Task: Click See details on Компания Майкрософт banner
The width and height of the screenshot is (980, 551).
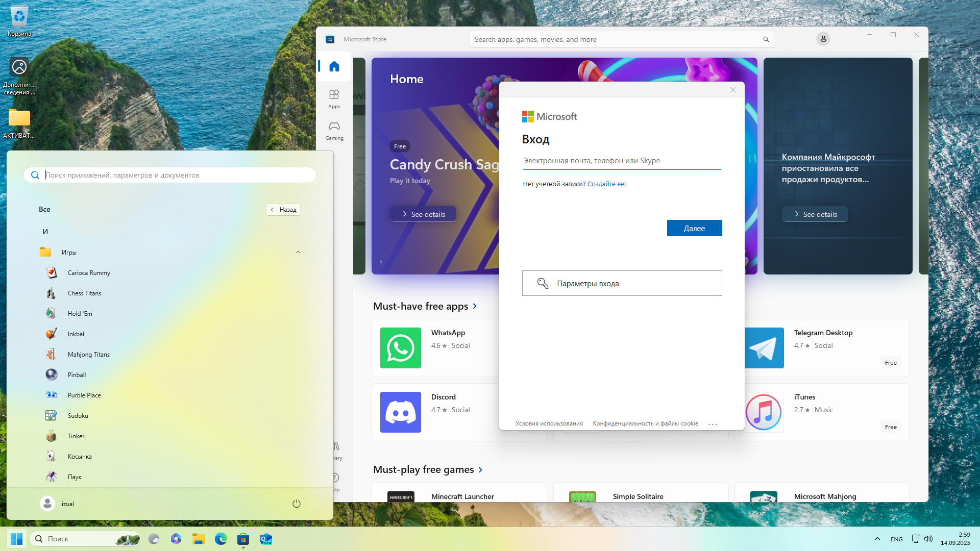Action: (x=815, y=214)
